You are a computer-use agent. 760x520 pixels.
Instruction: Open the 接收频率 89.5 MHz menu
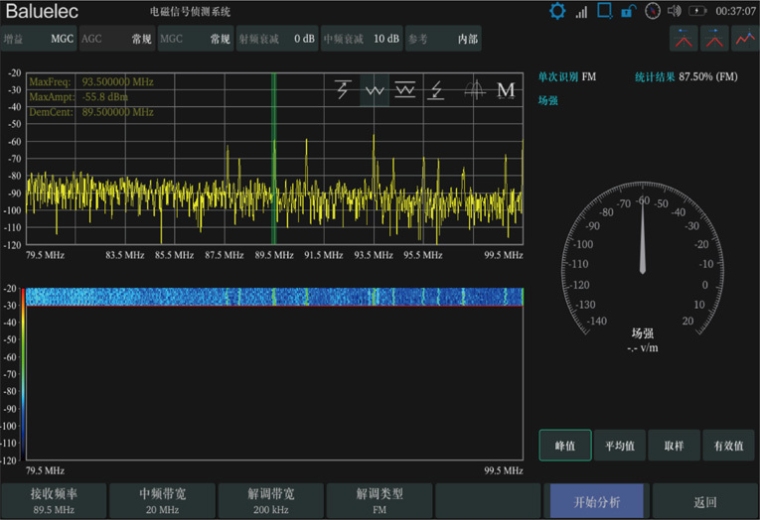[x=53, y=501]
